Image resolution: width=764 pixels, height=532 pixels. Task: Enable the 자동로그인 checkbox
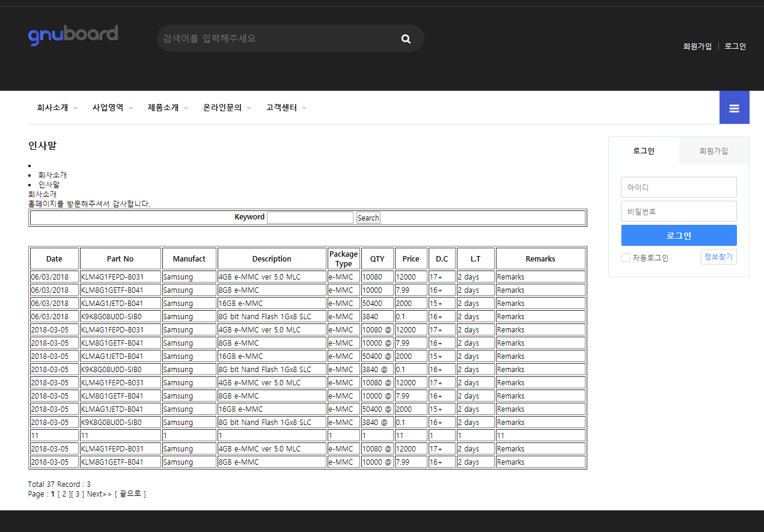click(x=626, y=258)
